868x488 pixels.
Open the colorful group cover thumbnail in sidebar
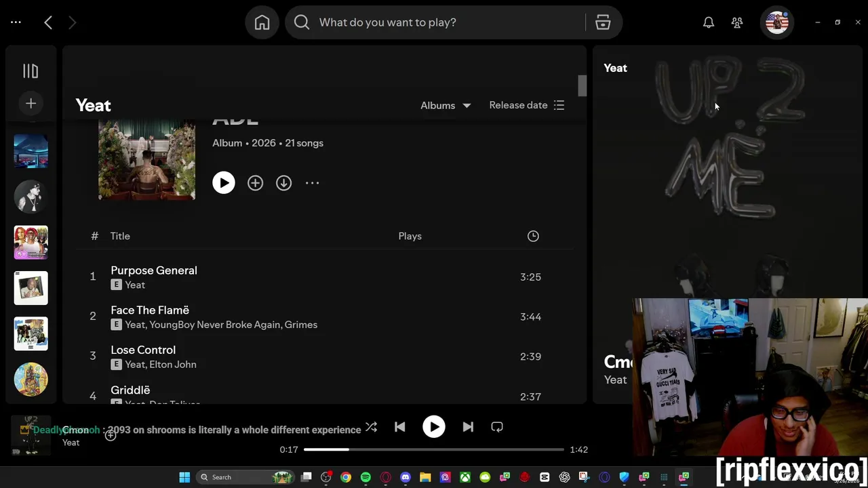click(31, 243)
